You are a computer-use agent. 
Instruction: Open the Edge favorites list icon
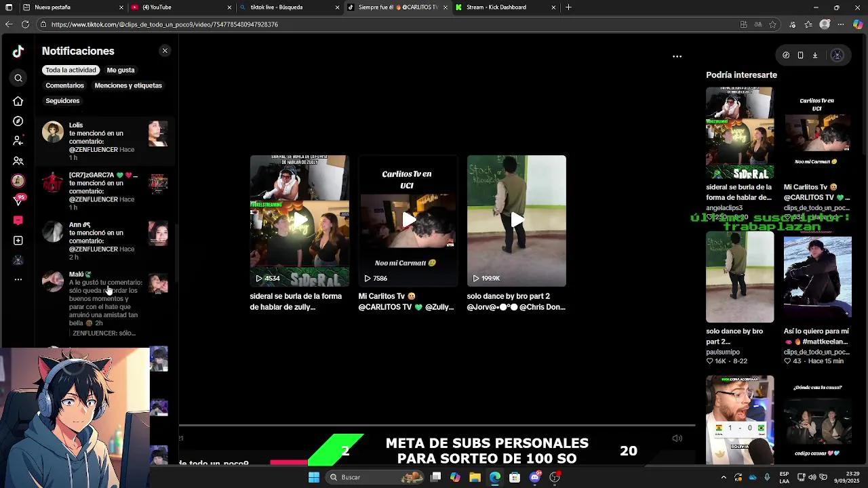click(808, 24)
